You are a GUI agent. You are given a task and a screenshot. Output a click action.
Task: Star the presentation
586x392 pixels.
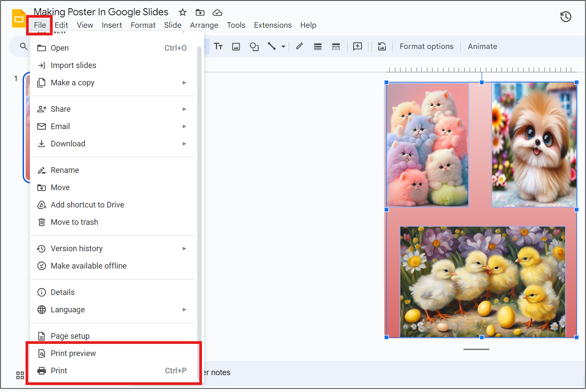coord(182,12)
